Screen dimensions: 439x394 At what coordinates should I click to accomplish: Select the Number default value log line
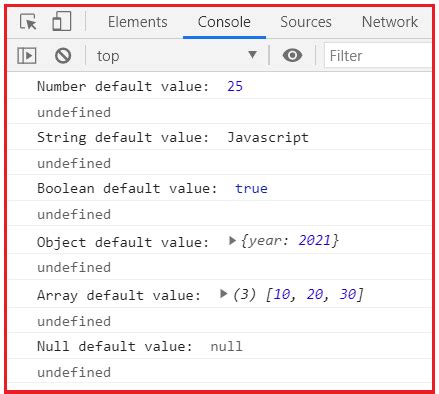tap(219, 86)
